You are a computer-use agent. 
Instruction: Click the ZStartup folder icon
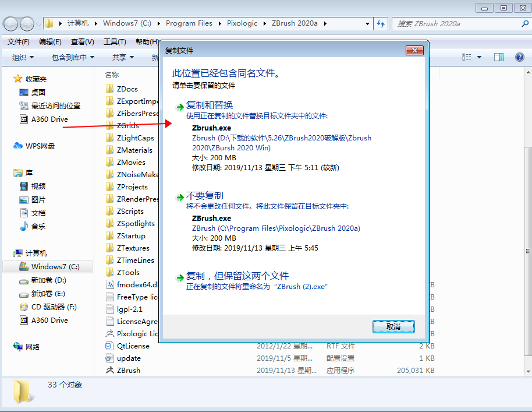[109, 235]
